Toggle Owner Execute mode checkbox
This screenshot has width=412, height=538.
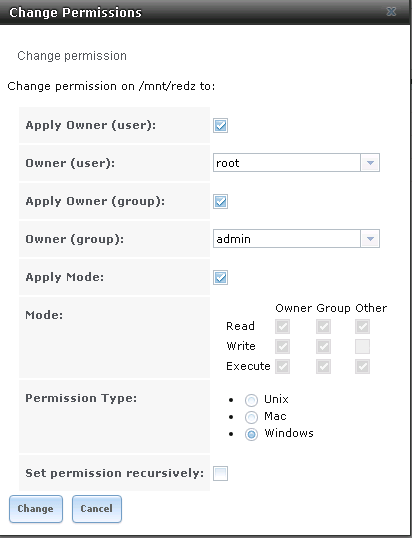tap(282, 366)
